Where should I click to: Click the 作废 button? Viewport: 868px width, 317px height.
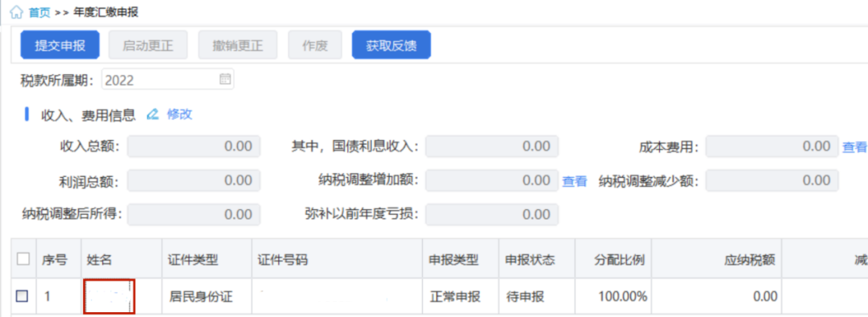[x=315, y=45]
